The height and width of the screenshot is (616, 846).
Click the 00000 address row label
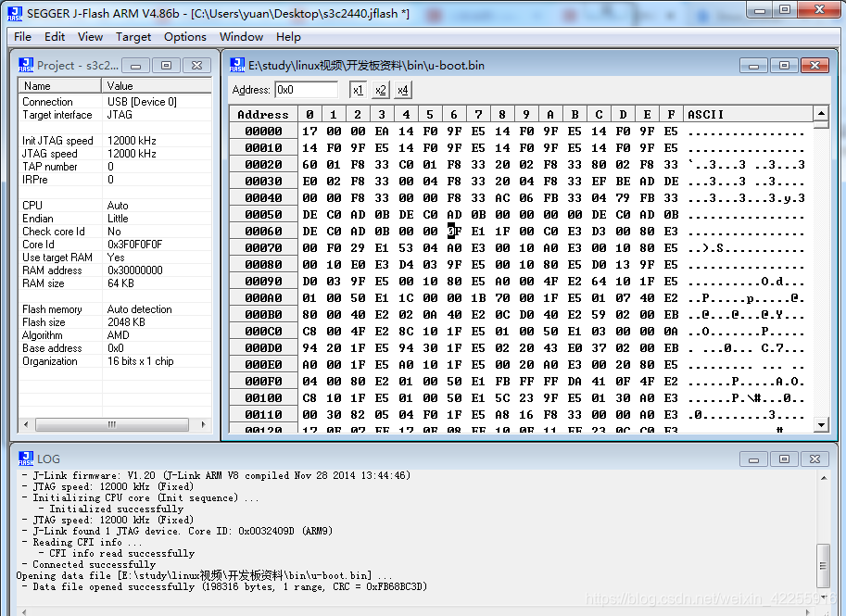coord(263,132)
